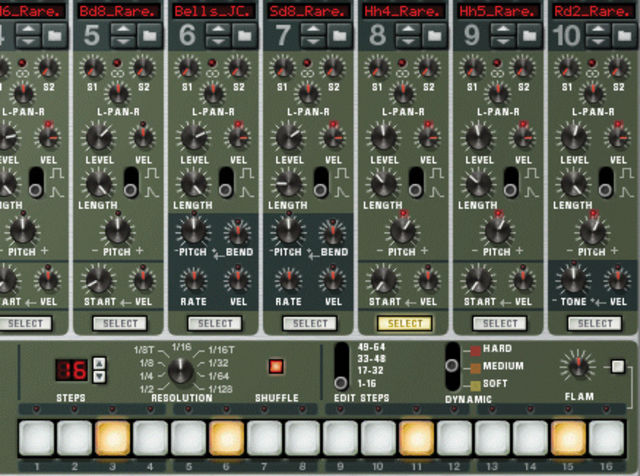Enable step 5 pad in sequencer
Image resolution: width=640 pixels, height=476 pixels.
(x=189, y=438)
